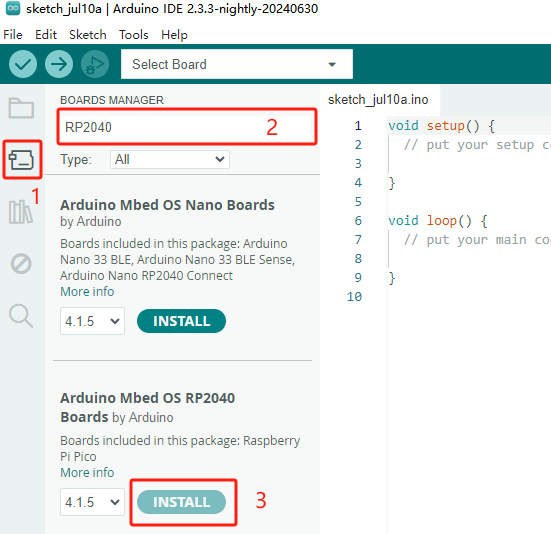Image resolution: width=551 pixels, height=534 pixels.
Task: Click the Arduino IDE logo in title bar
Action: [13, 8]
